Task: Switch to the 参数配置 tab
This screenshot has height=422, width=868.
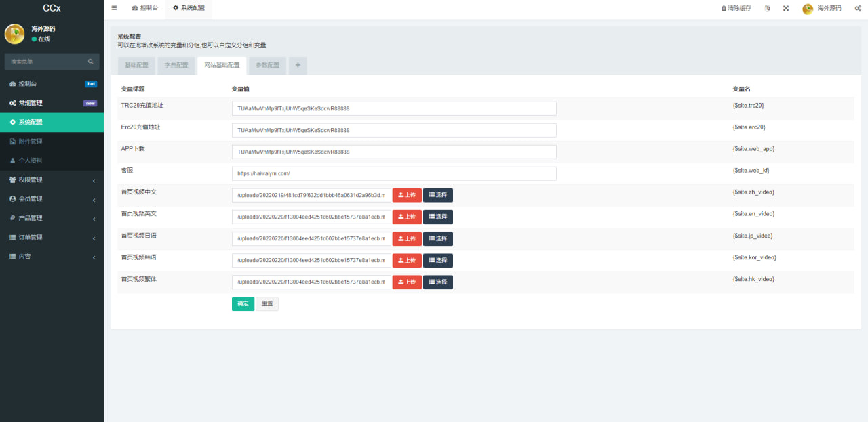Action: click(x=267, y=66)
